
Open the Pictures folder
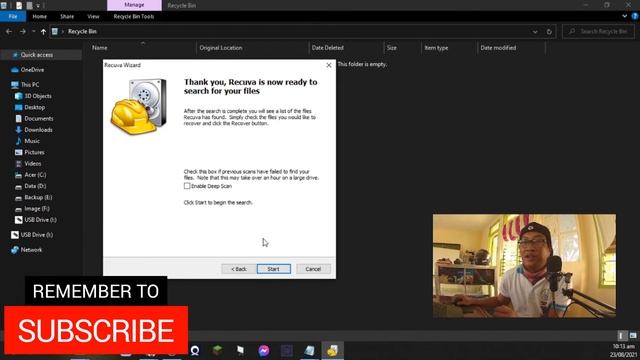point(34,152)
